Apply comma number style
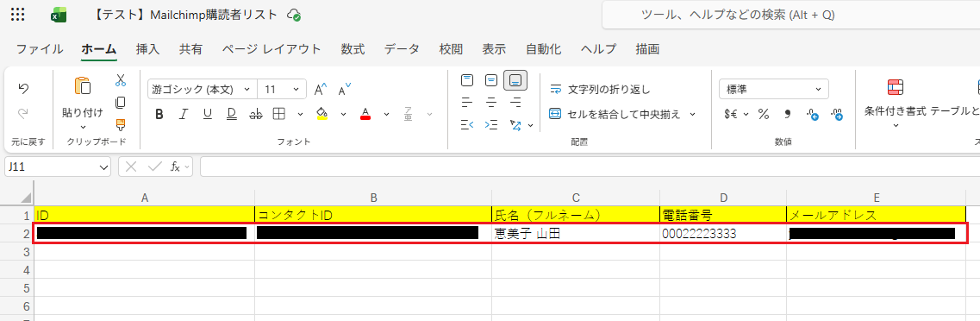Image resolution: width=980 pixels, height=321 pixels. click(x=788, y=114)
